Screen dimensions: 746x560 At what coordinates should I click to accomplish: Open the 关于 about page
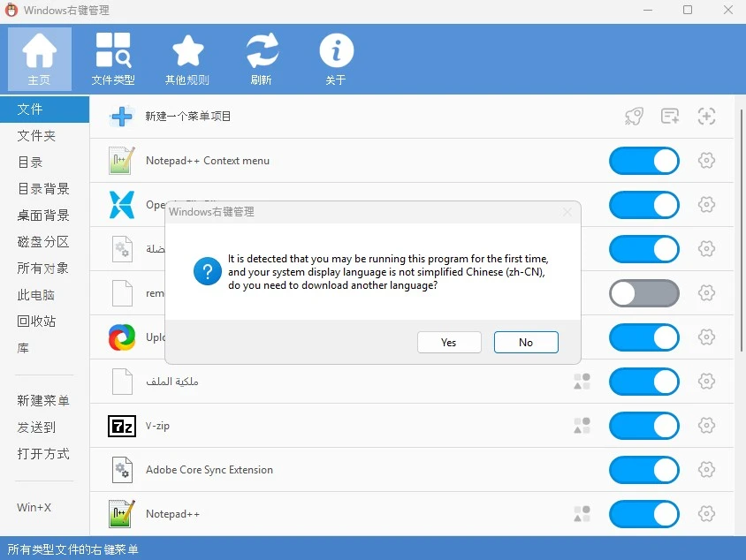(x=336, y=59)
